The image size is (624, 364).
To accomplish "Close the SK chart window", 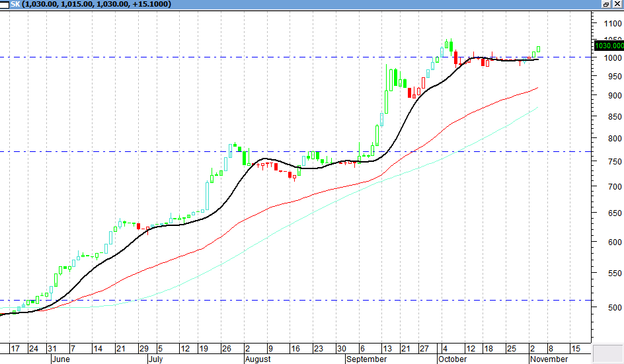I will (617, 4).
